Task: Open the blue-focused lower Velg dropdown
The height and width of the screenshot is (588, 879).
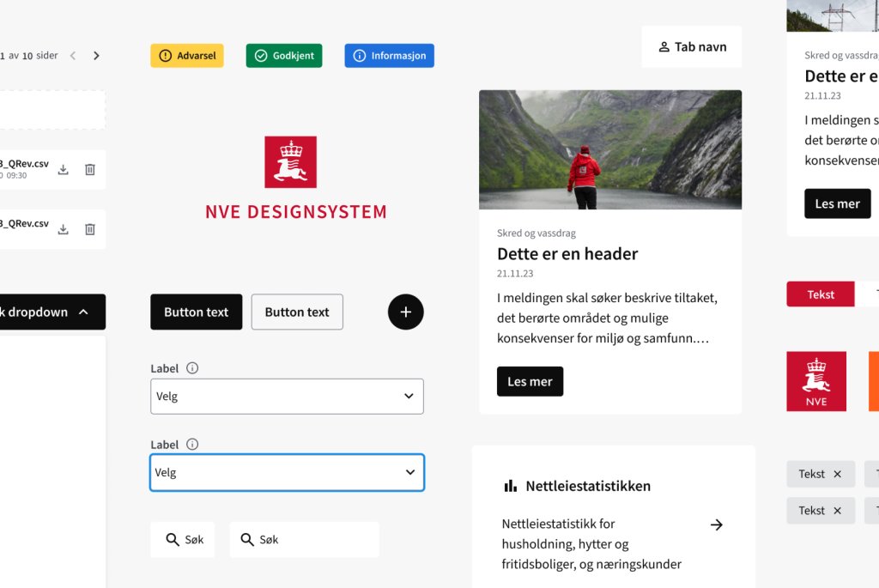Action: [287, 472]
